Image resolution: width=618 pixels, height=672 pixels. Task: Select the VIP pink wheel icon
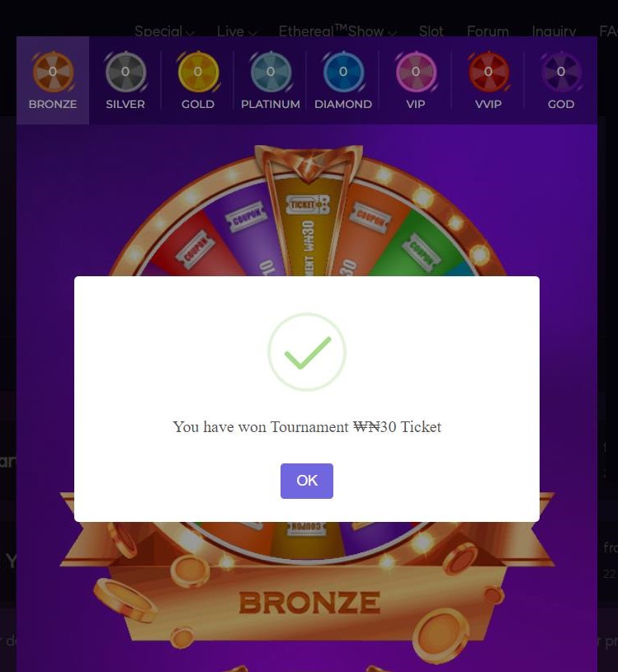pos(415,72)
